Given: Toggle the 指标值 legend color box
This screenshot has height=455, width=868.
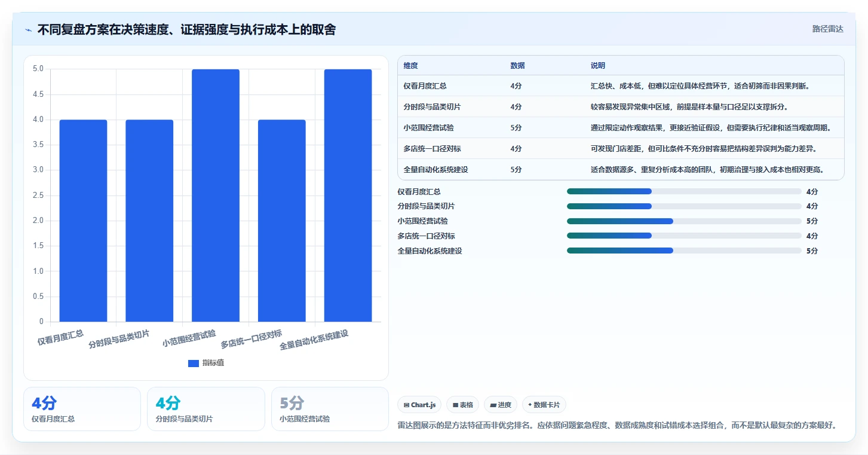Looking at the screenshot, I should tap(194, 363).
